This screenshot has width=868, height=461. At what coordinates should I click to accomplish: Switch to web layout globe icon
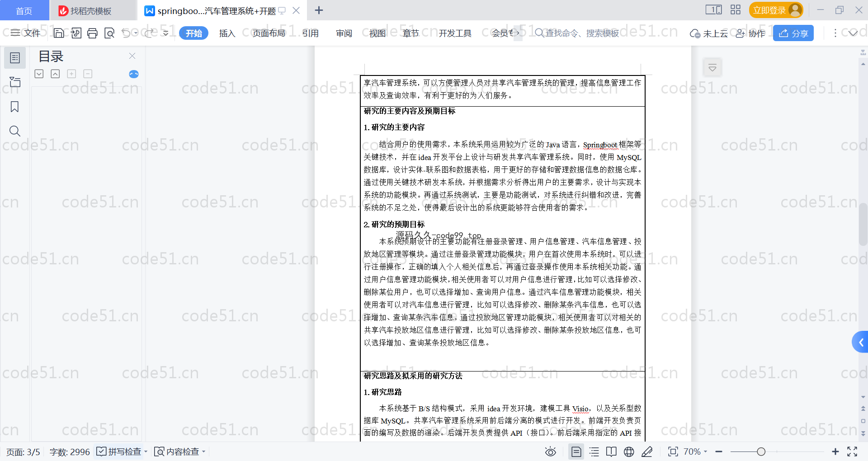(629, 452)
